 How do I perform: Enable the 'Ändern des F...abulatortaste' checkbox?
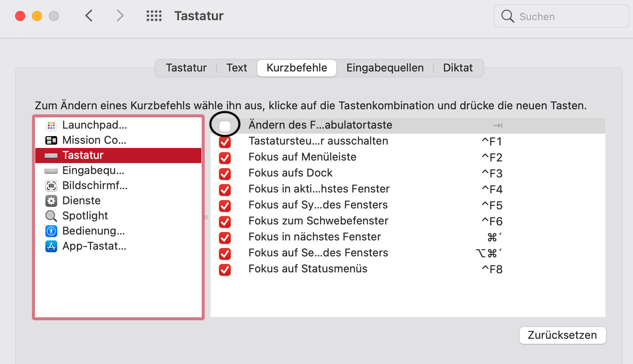tap(225, 125)
